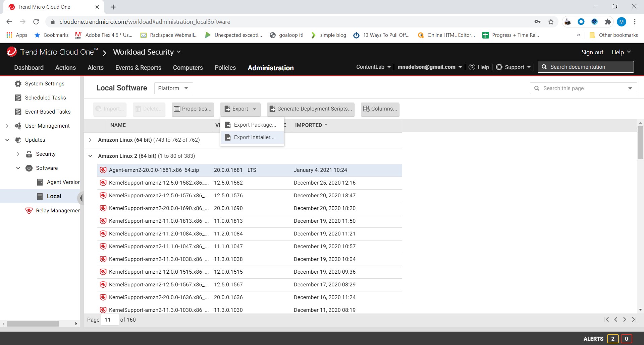The height and width of the screenshot is (345, 644).
Task: Select Export Installer menu entry
Action: pos(252,137)
